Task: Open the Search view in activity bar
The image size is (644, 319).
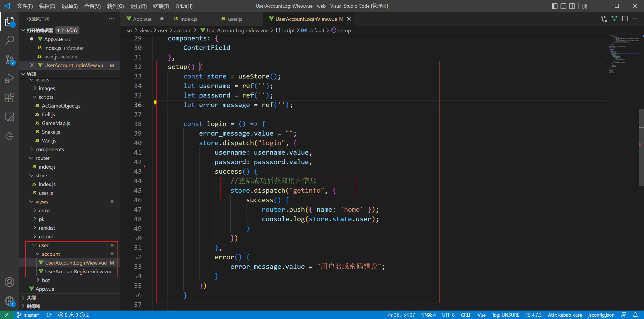Action: (10, 40)
